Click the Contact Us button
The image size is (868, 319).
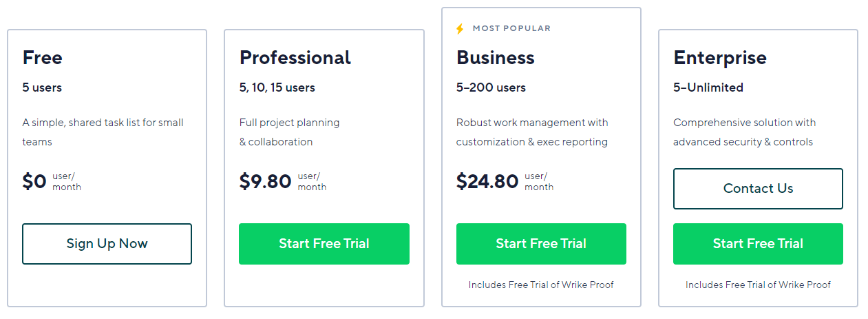coord(758,189)
